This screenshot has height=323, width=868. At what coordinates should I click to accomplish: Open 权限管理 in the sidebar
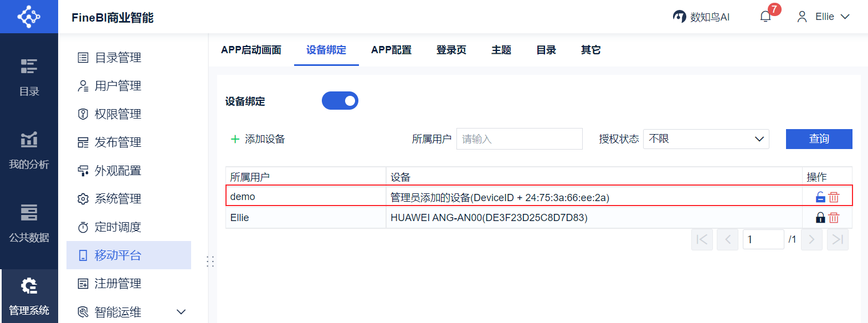[x=129, y=114]
